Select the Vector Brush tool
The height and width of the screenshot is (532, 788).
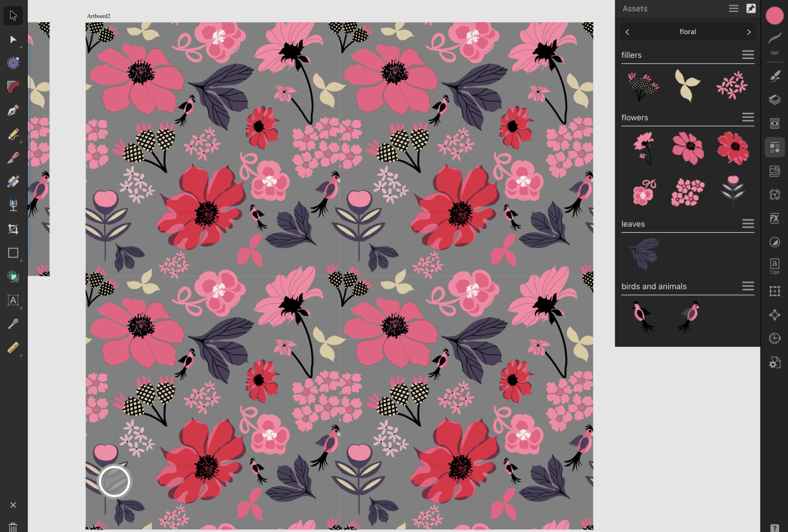click(x=13, y=158)
